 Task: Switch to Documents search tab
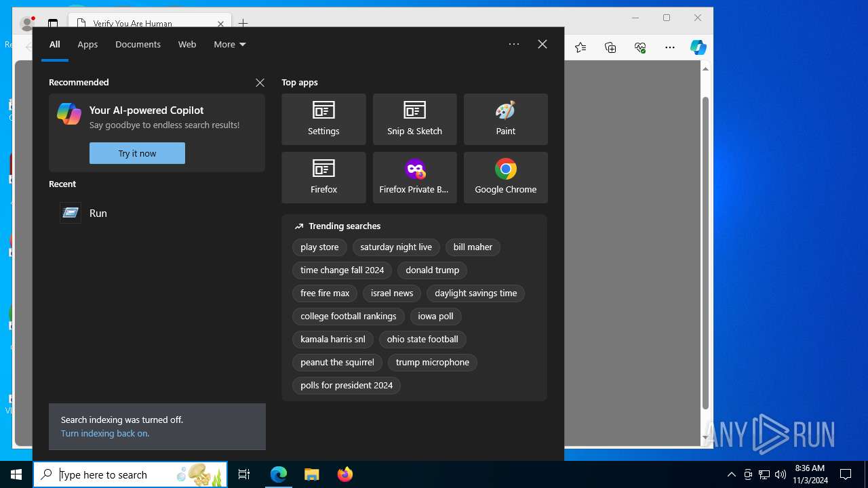click(x=138, y=44)
